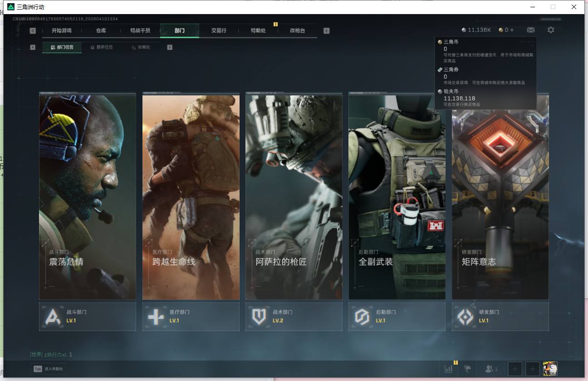Image resolution: width=588 pixels, height=381 pixels.
Task: Click the plus next to 三角币 balance
Action: tap(512, 30)
